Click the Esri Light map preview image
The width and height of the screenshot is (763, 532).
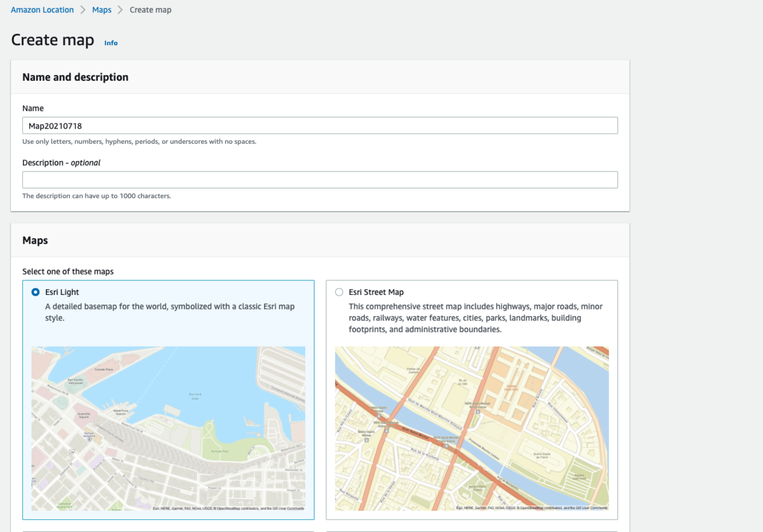point(168,428)
